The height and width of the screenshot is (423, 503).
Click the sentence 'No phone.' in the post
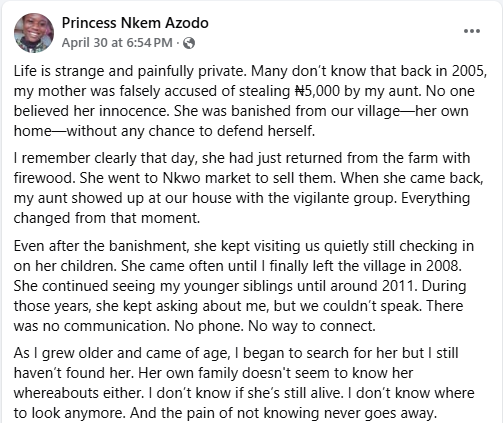click(x=209, y=326)
